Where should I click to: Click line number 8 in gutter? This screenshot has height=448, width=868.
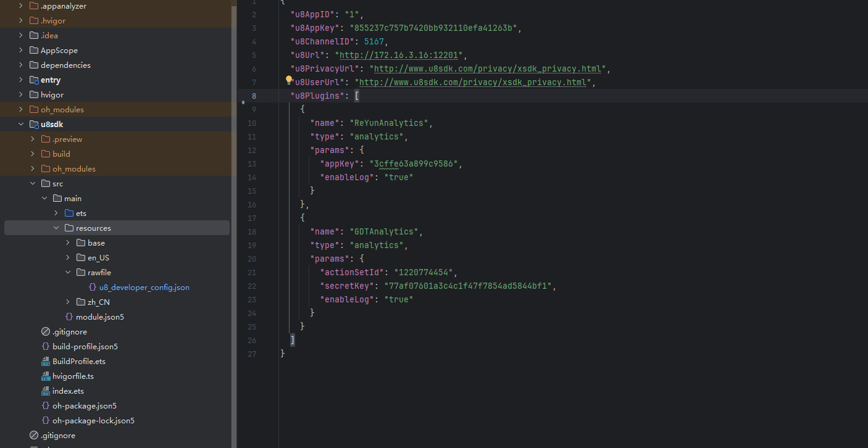253,96
